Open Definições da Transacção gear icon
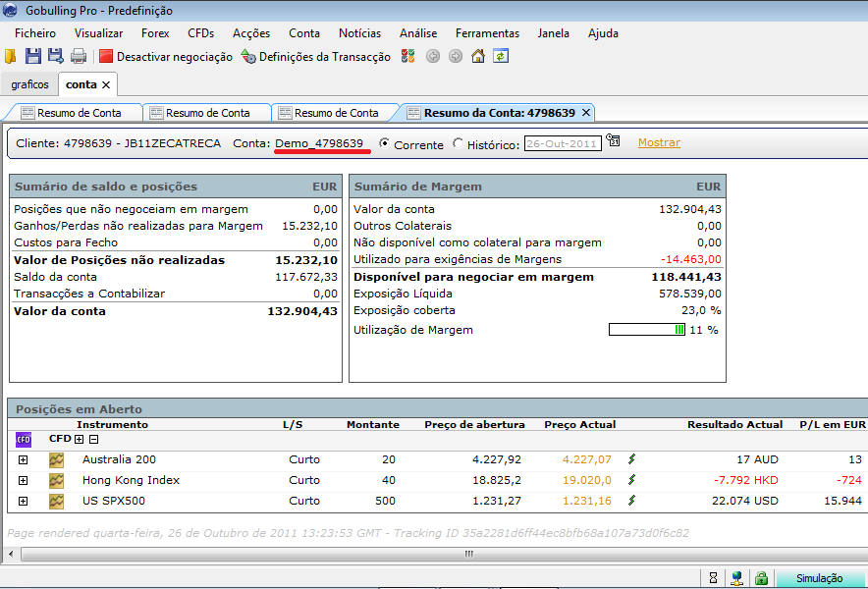868x589 pixels. (x=248, y=57)
